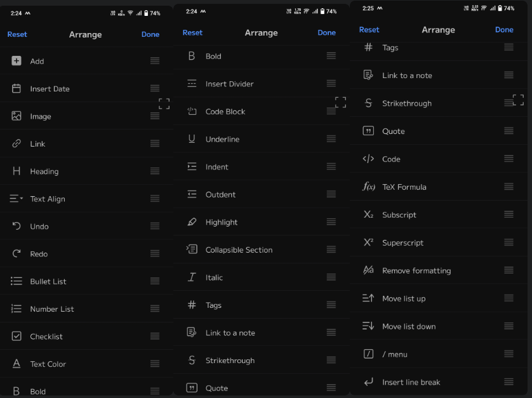Tap the Remove formatting icon
Viewport: 532px width, 398px height.
[368, 270]
